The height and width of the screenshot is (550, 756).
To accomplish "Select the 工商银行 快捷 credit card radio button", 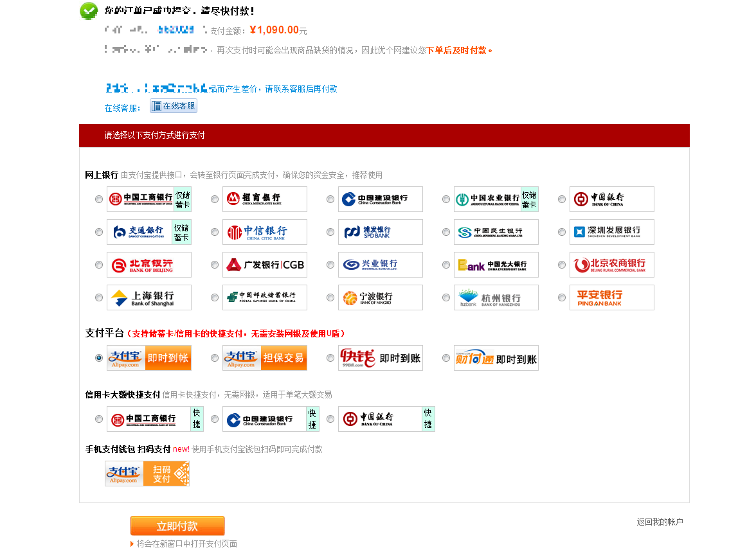I will 99,419.
